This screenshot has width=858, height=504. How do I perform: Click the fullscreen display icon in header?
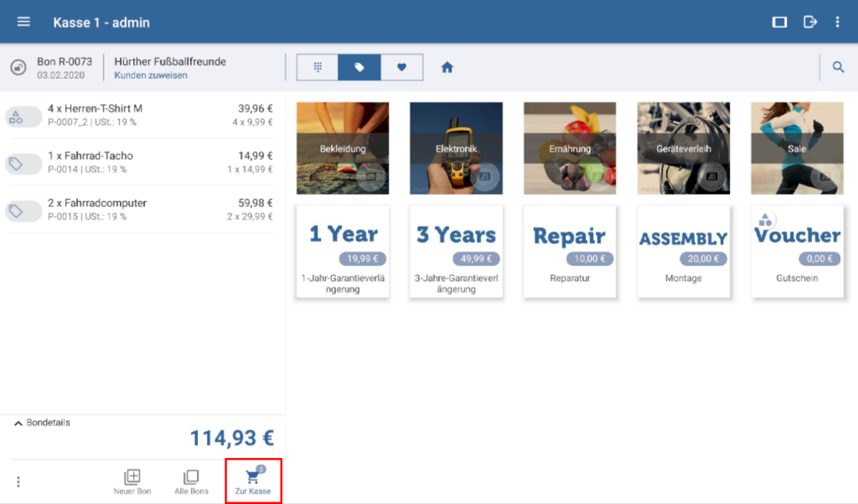(779, 23)
